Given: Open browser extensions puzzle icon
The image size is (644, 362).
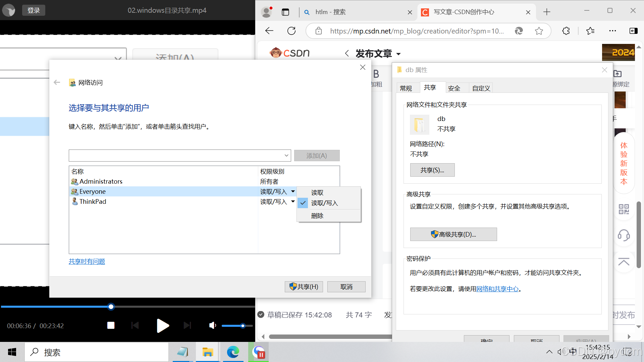Looking at the screenshot, I should [x=566, y=31].
